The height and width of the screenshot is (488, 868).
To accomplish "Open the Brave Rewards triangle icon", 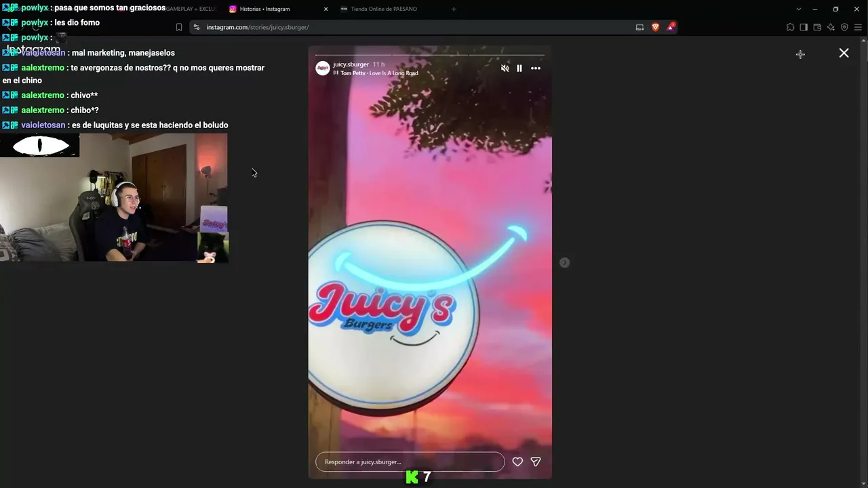I will pyautogui.click(x=671, y=27).
